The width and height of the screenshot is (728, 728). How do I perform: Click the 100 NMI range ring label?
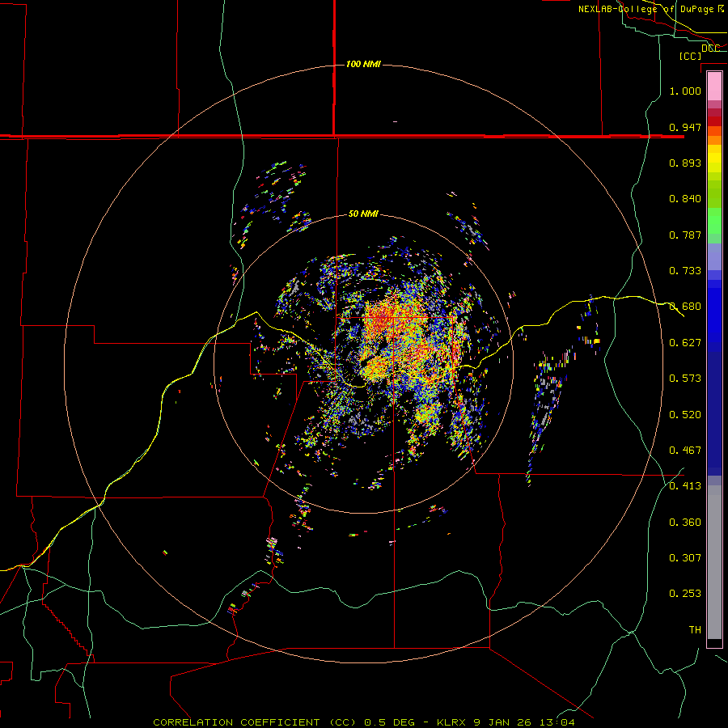pyautogui.click(x=363, y=64)
